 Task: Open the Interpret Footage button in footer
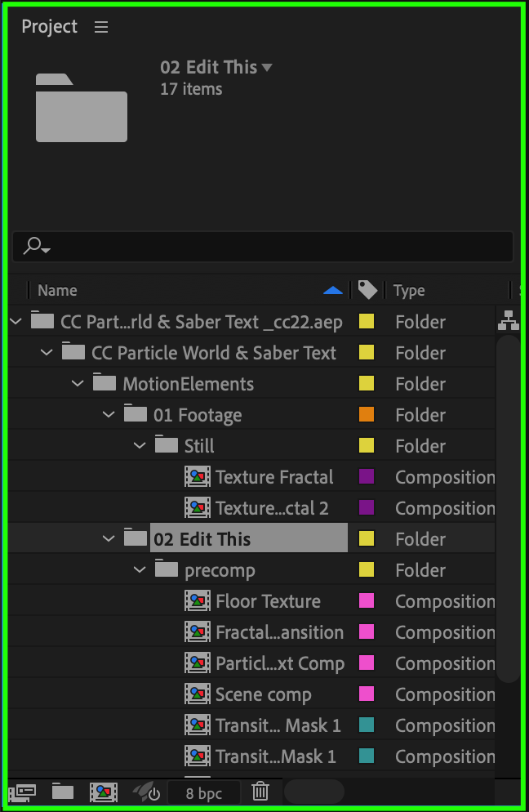(22, 792)
